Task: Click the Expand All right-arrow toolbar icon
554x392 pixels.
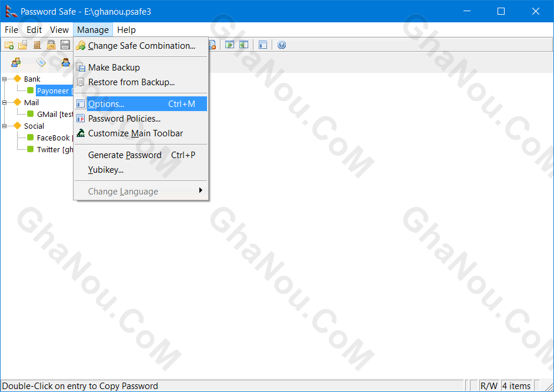Action: [229, 45]
